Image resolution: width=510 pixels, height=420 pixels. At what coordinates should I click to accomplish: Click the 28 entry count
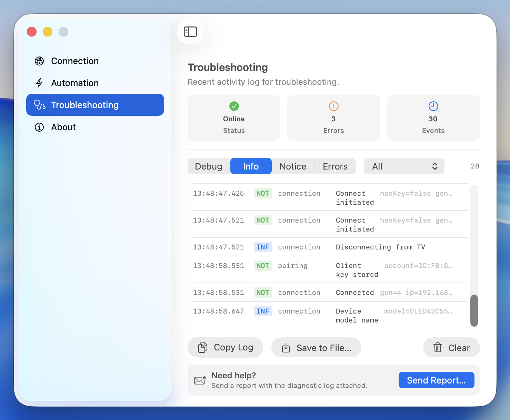(475, 166)
